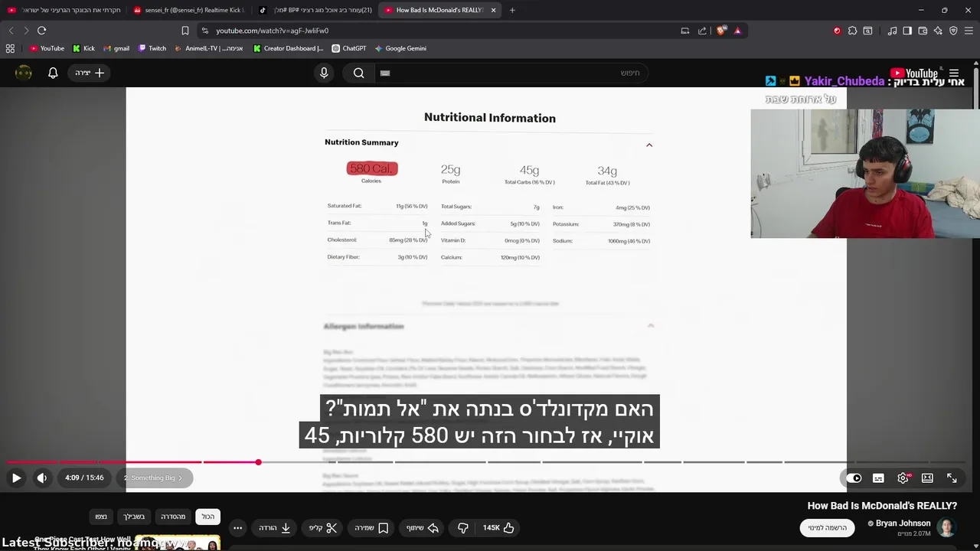Open the Twitch bookmark
980x551 pixels.
coord(152,48)
